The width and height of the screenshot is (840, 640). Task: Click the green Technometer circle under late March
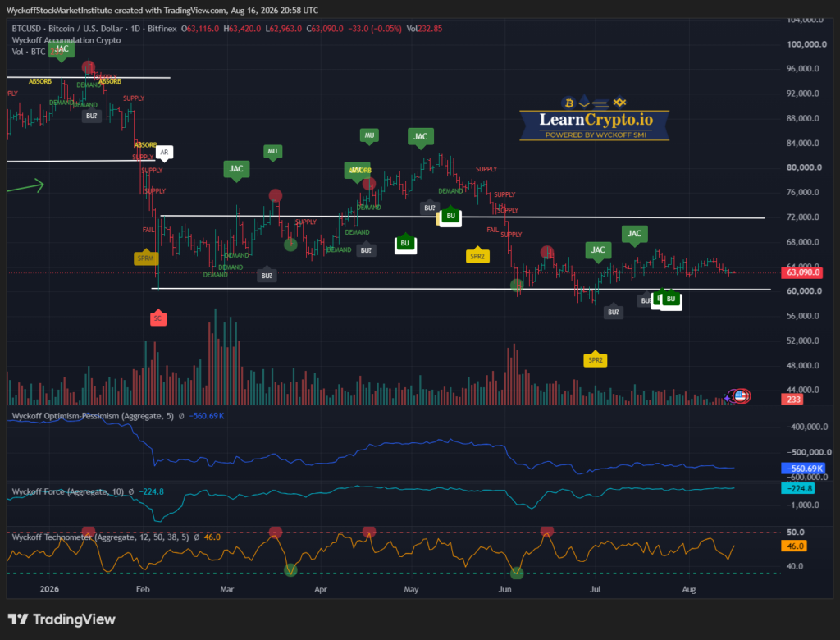[290, 570]
